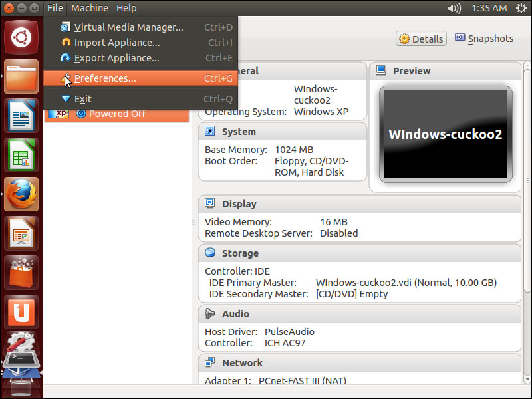Click the Exit down-arrow icon

(x=66, y=98)
